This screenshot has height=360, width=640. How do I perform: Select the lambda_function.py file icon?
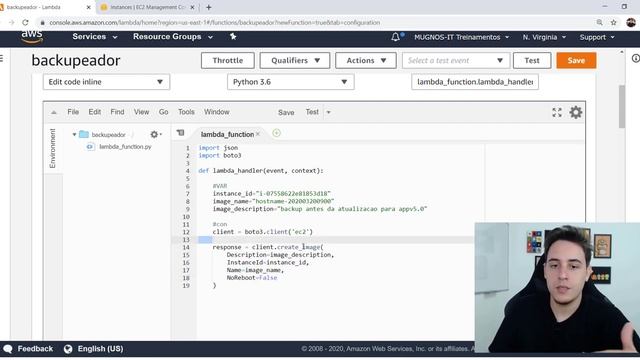(x=90, y=147)
